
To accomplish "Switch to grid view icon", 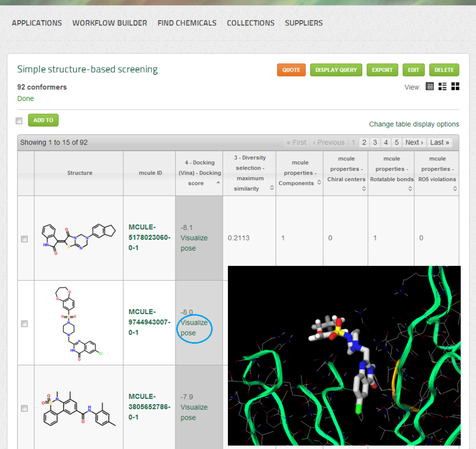I will tap(455, 86).
